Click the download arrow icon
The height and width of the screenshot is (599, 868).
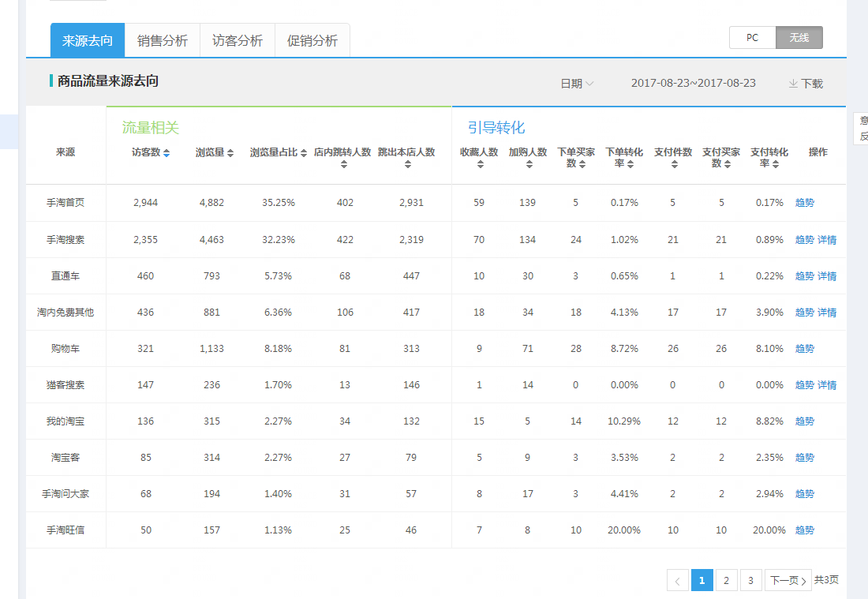click(x=793, y=84)
